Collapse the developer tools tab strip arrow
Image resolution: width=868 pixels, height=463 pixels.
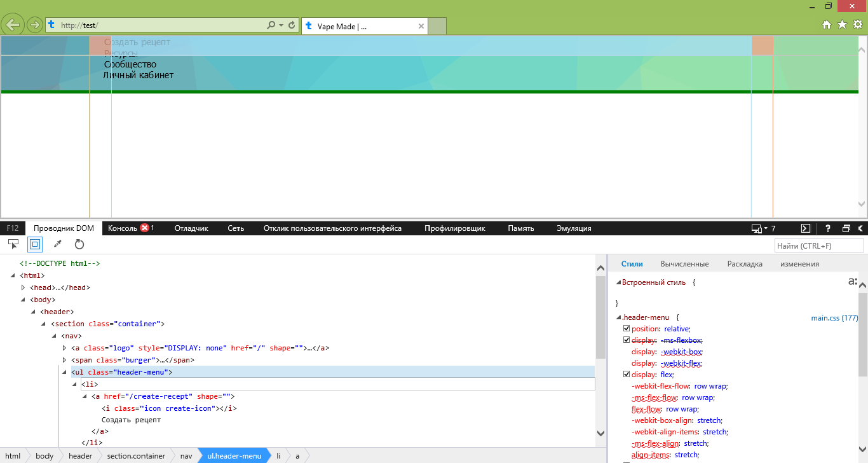pyautogui.click(x=861, y=228)
